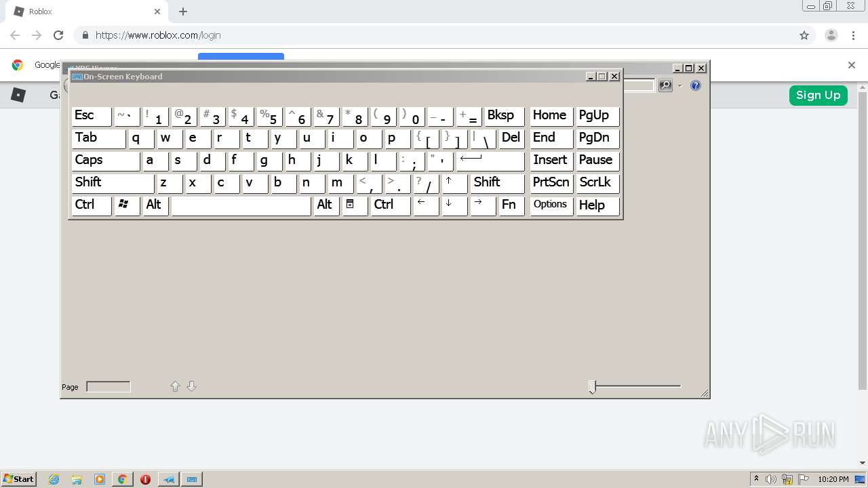Tap the right arrow key on keyboard
Screen dimensions: 868x488
pos(483,205)
